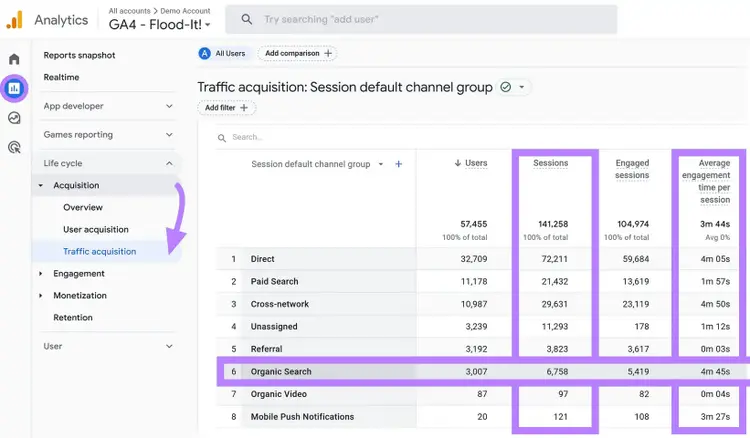The height and width of the screenshot is (438, 750).
Task: Click average engagement total 3m 44s
Action: click(x=715, y=224)
